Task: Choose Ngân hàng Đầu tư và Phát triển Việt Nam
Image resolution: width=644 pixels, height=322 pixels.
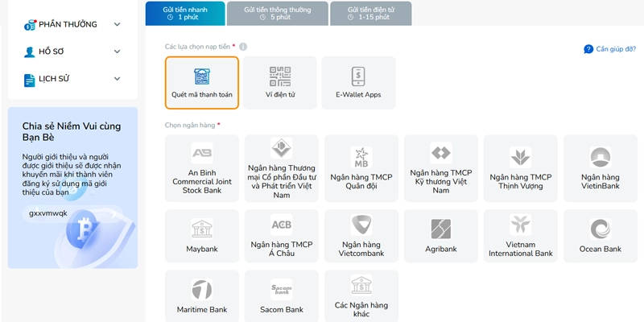Action: 282,168
